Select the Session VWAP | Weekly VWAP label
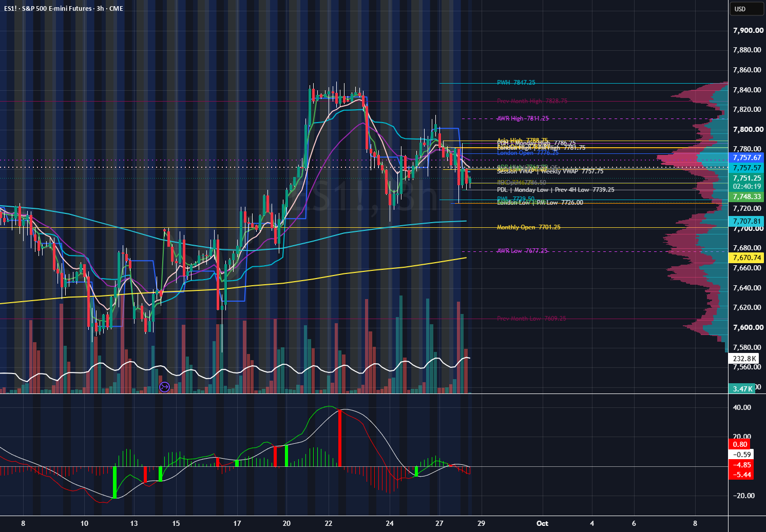766x532 pixels. click(550, 171)
